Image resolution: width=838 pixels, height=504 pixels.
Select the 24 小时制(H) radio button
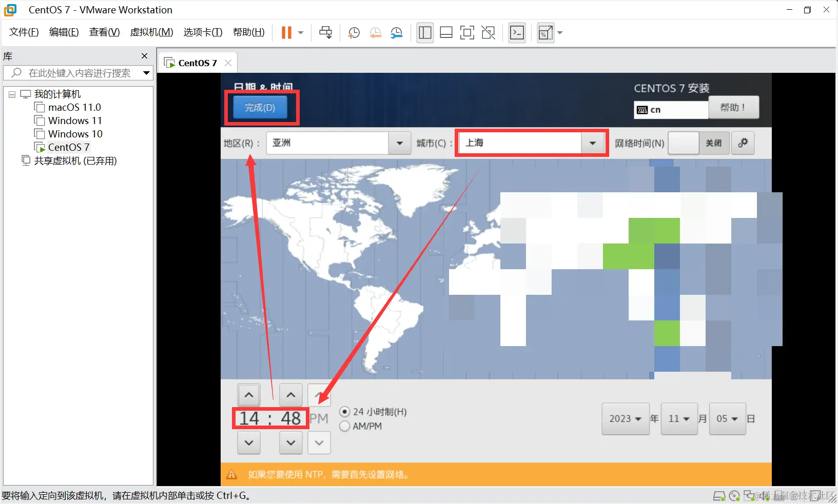pyautogui.click(x=345, y=412)
